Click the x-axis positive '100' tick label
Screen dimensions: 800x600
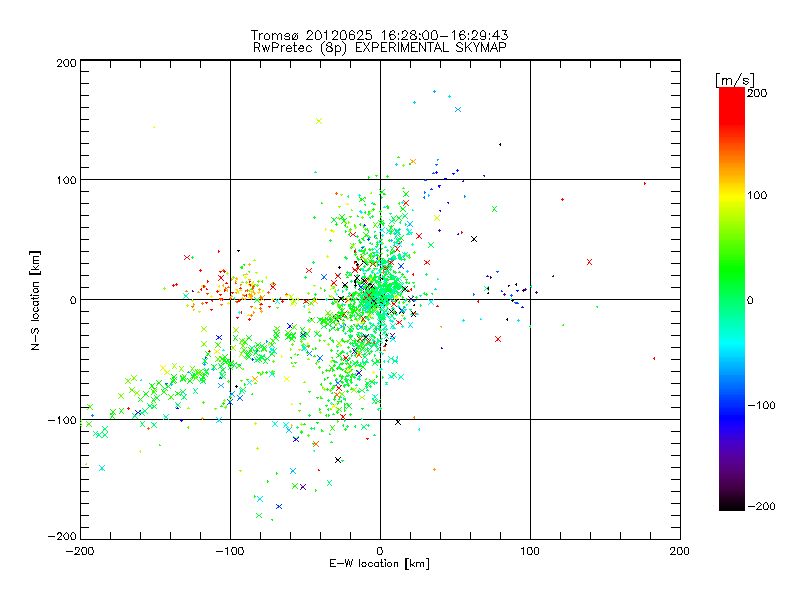tap(530, 551)
